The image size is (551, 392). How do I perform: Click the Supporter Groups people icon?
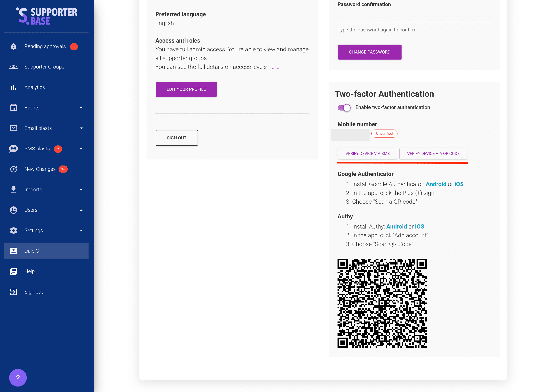coord(14,67)
